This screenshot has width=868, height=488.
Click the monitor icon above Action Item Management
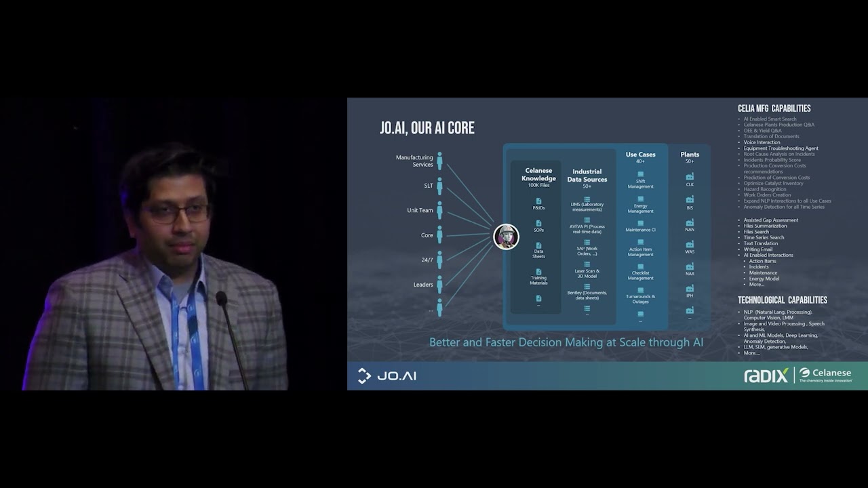coord(640,243)
